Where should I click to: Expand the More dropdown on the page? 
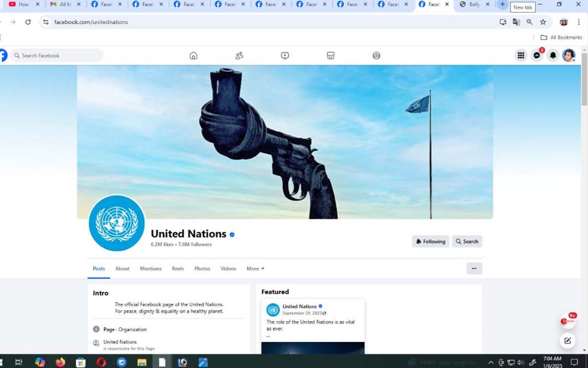point(256,269)
